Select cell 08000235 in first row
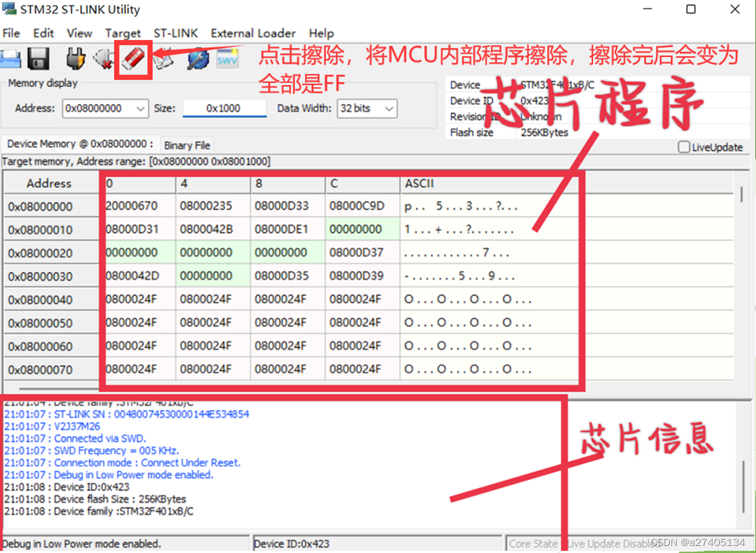The height and width of the screenshot is (553, 756). click(x=212, y=206)
